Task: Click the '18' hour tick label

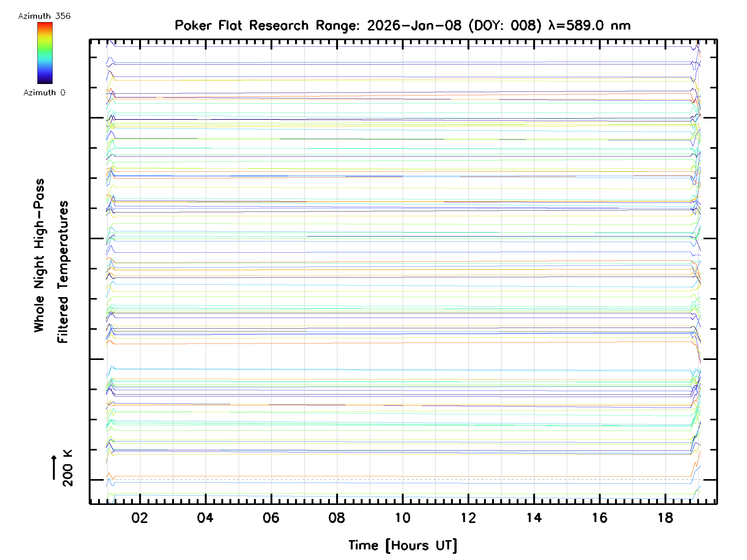Action: (665, 518)
